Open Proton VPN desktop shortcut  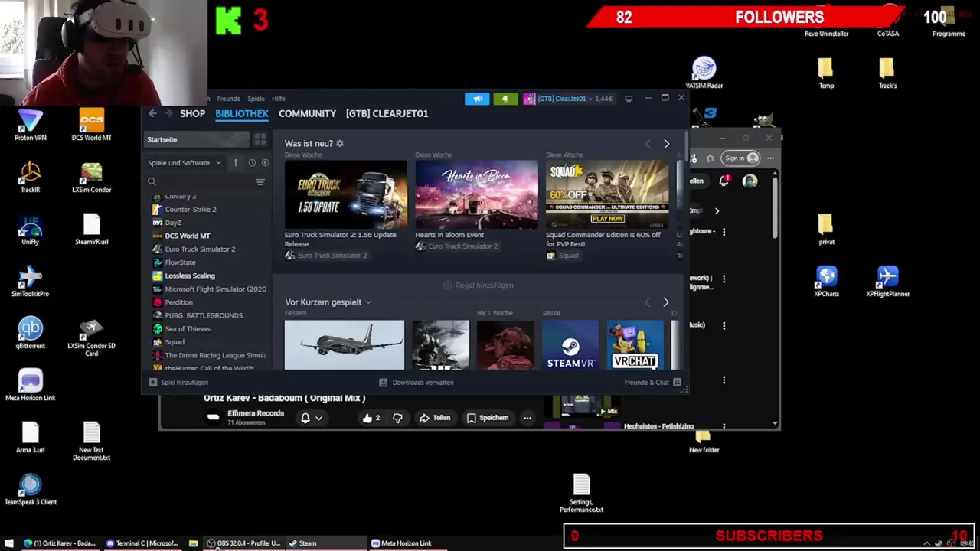point(31,125)
